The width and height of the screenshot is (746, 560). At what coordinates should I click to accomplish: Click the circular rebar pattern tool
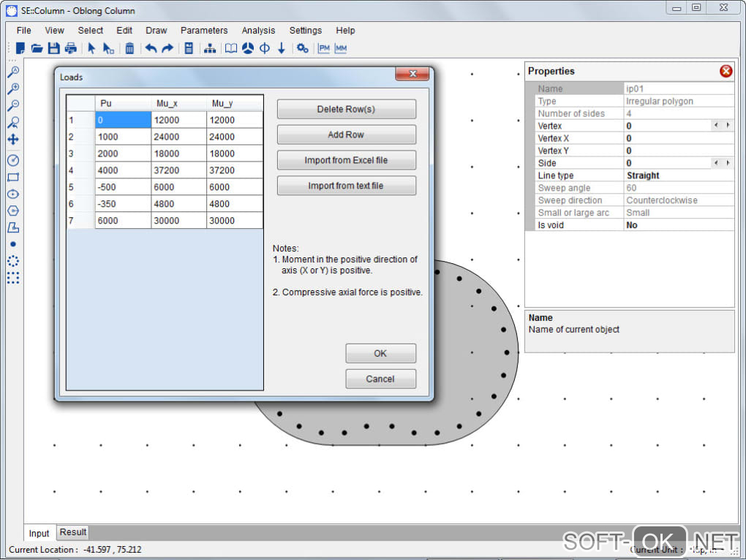[12, 260]
